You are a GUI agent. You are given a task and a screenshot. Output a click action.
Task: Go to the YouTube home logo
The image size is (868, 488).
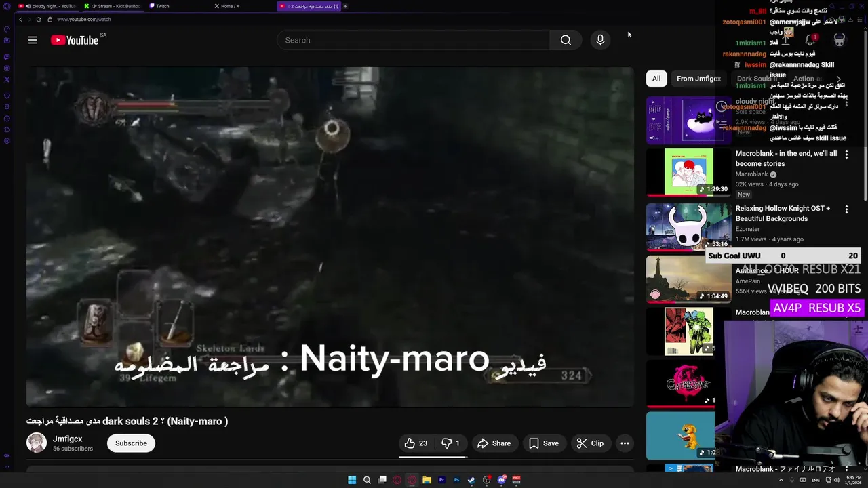point(75,40)
